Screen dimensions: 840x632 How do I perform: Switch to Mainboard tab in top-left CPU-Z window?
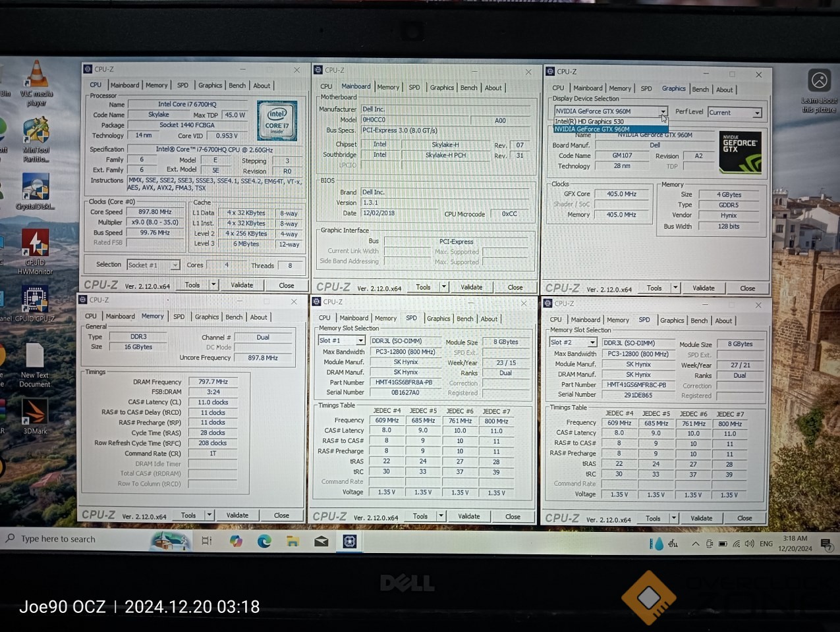point(125,86)
